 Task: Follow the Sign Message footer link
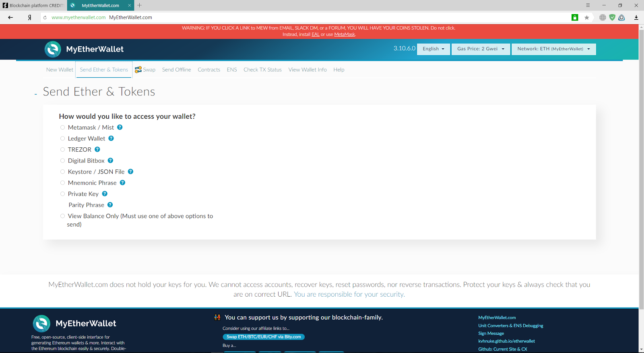pyautogui.click(x=491, y=333)
